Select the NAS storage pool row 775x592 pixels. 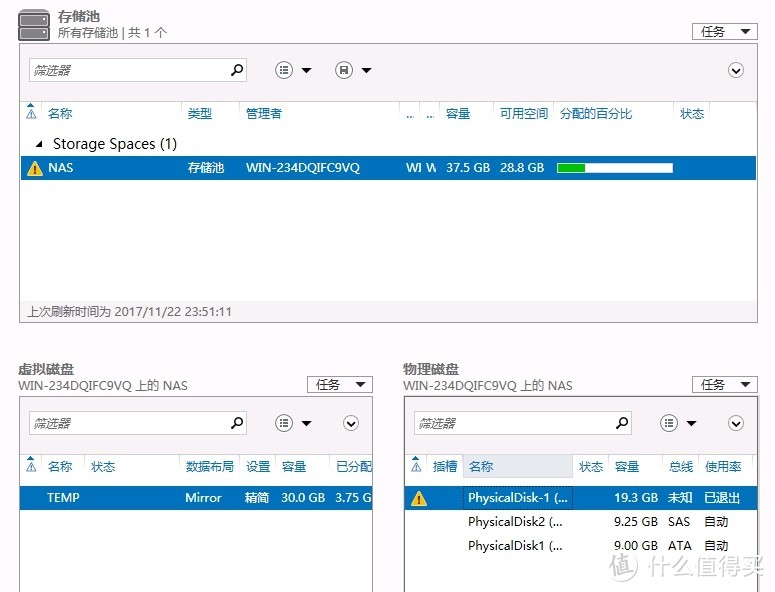[388, 168]
